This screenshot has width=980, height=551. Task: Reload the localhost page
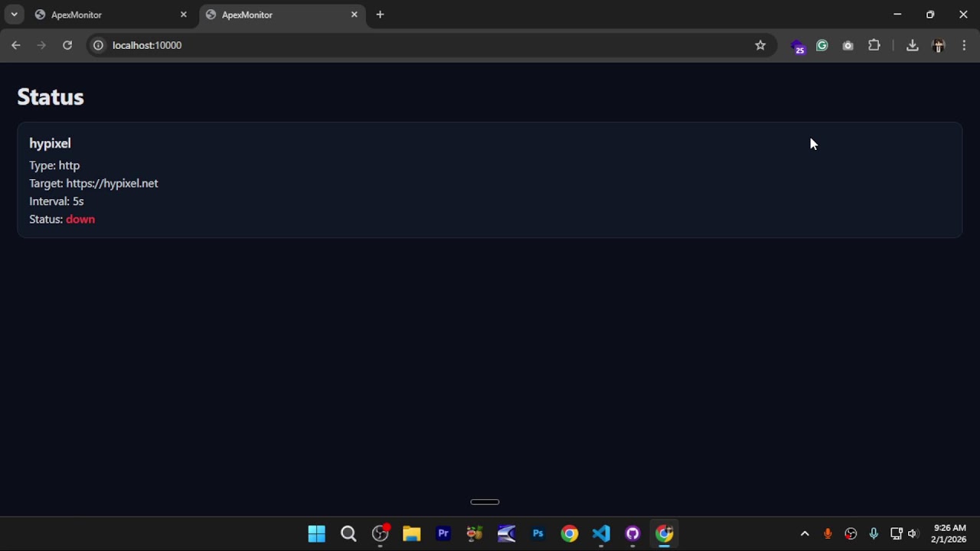[67, 45]
